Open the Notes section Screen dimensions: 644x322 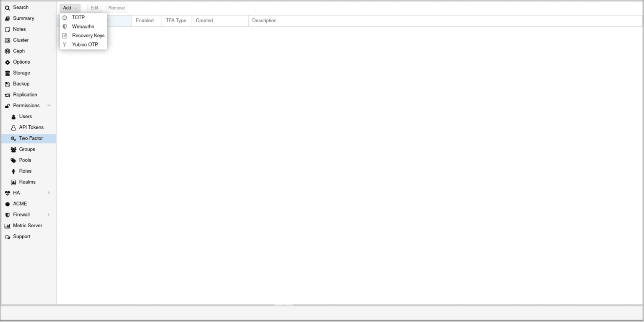[x=29, y=29]
